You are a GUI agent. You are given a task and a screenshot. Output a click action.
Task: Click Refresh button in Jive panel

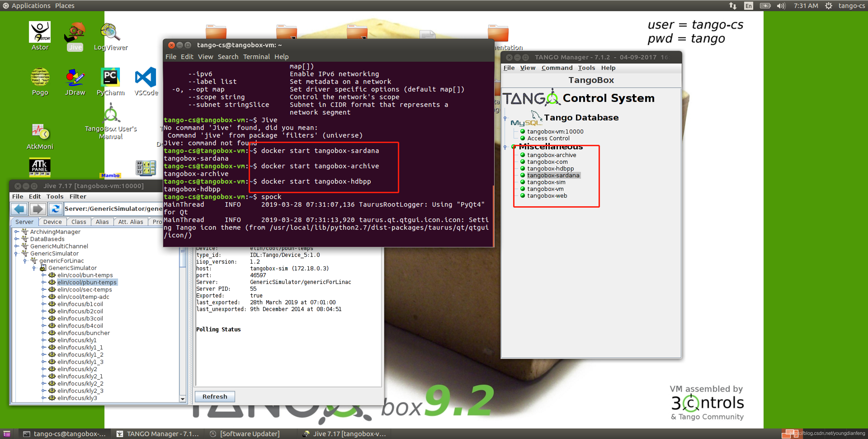(x=215, y=396)
